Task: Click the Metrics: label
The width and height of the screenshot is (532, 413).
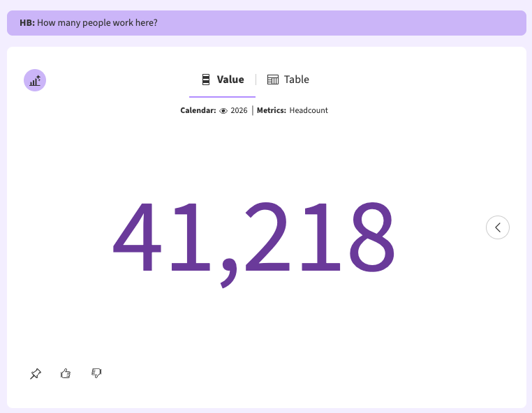Action: coord(271,111)
